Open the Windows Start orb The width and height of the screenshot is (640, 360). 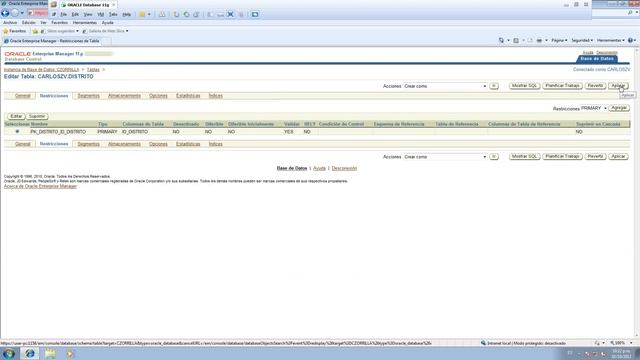tap(9, 353)
